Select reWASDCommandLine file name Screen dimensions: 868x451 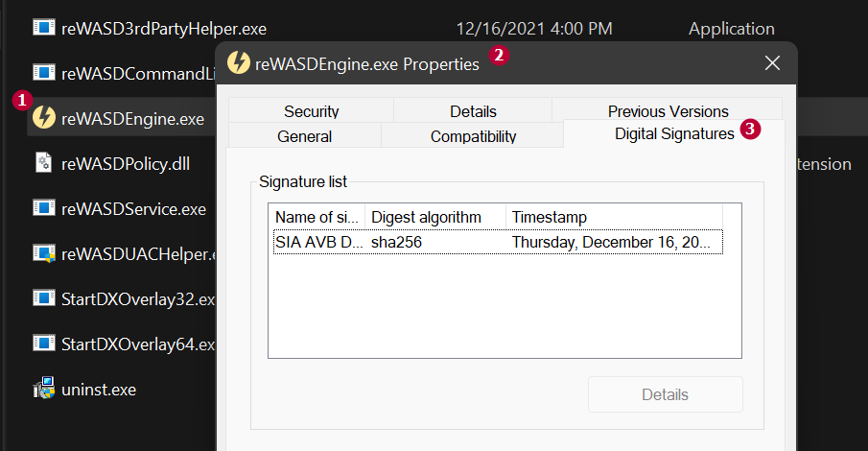(x=138, y=73)
